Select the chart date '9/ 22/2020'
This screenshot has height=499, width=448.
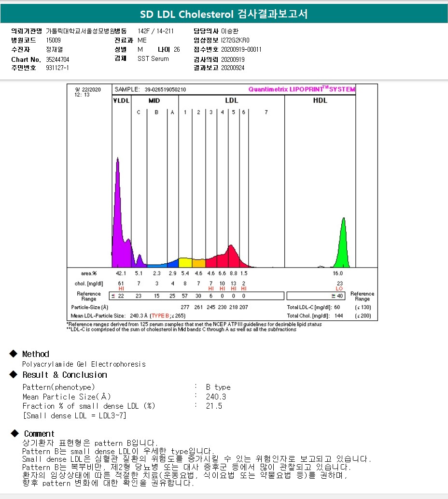[88, 90]
